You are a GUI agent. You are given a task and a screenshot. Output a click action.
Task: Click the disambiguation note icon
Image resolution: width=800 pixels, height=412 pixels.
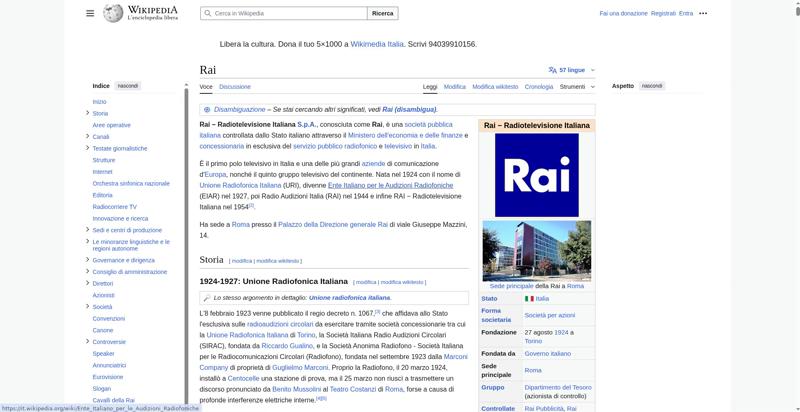tap(207, 110)
